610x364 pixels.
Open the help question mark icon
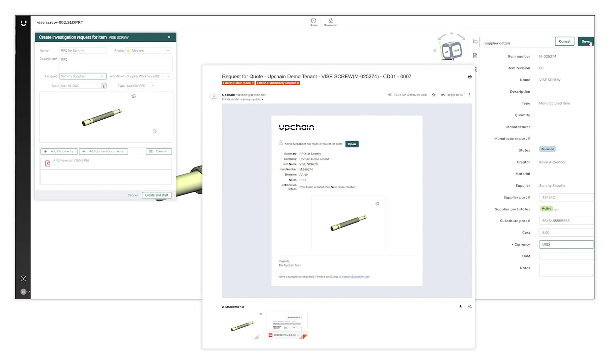(x=23, y=278)
